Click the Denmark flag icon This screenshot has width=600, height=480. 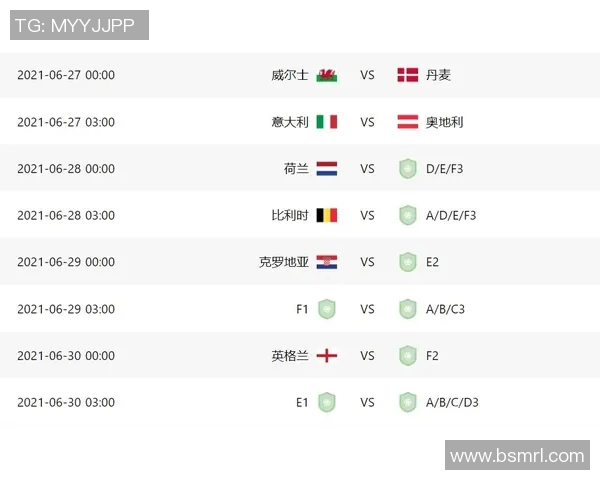point(407,75)
